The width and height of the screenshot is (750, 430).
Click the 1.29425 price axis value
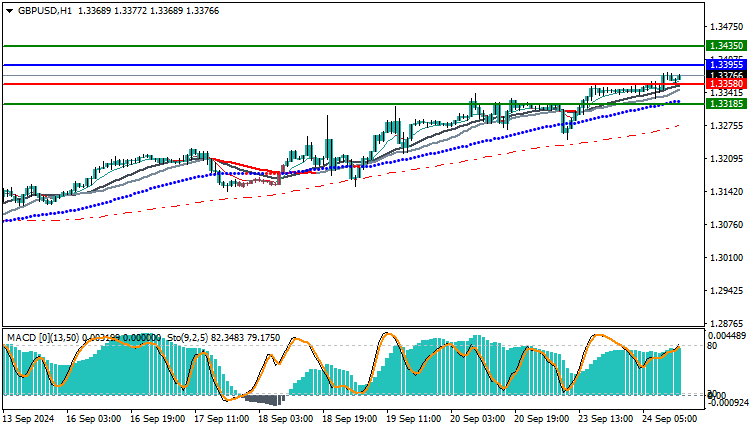point(727,291)
